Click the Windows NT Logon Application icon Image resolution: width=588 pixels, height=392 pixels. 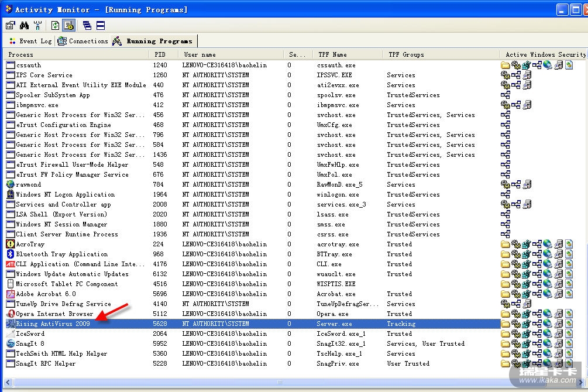point(11,194)
